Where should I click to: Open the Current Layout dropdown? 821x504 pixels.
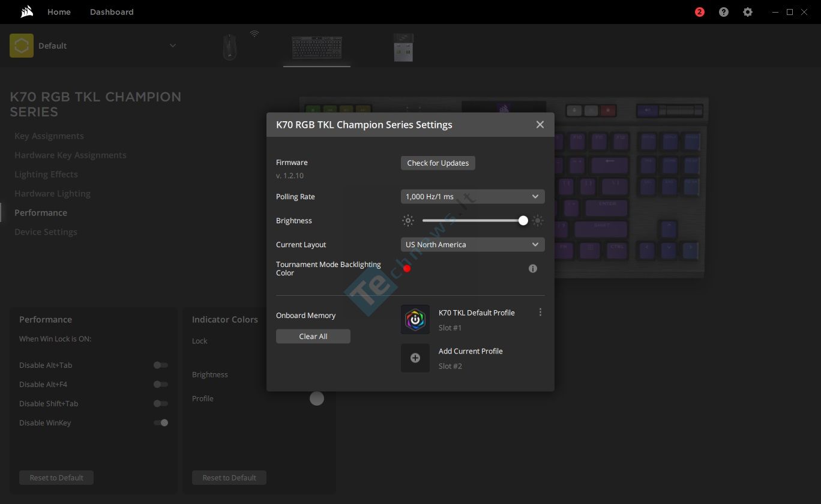tap(473, 245)
